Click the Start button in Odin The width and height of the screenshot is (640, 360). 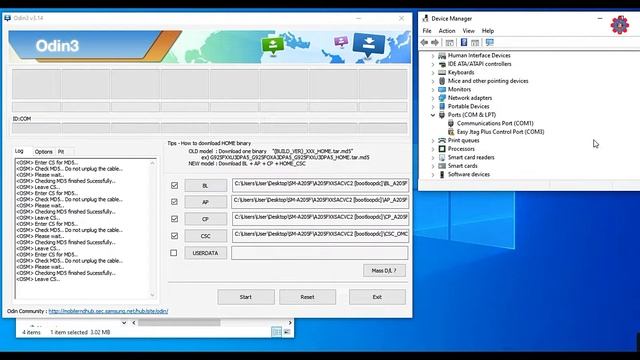[x=246, y=297]
